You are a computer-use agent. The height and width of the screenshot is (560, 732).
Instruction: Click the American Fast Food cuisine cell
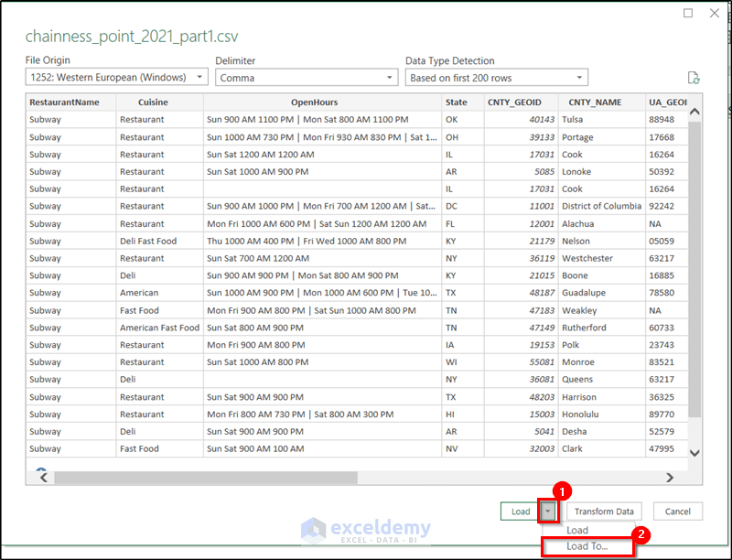160,328
